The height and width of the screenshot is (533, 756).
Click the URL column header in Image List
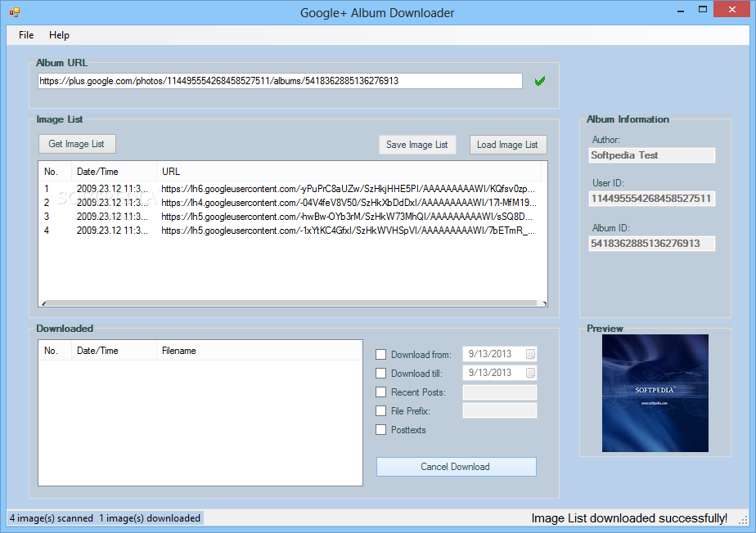(349, 172)
